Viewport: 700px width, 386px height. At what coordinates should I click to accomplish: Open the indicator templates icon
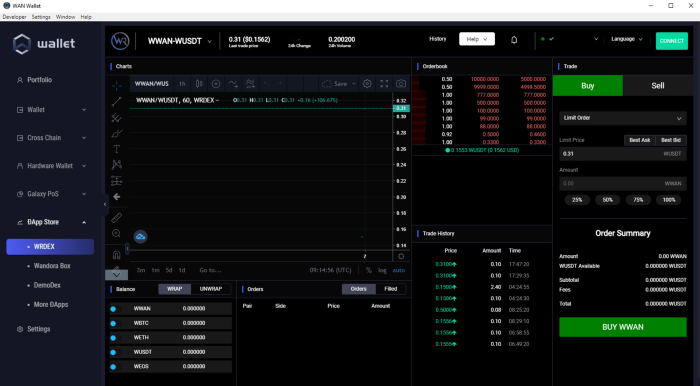250,83
